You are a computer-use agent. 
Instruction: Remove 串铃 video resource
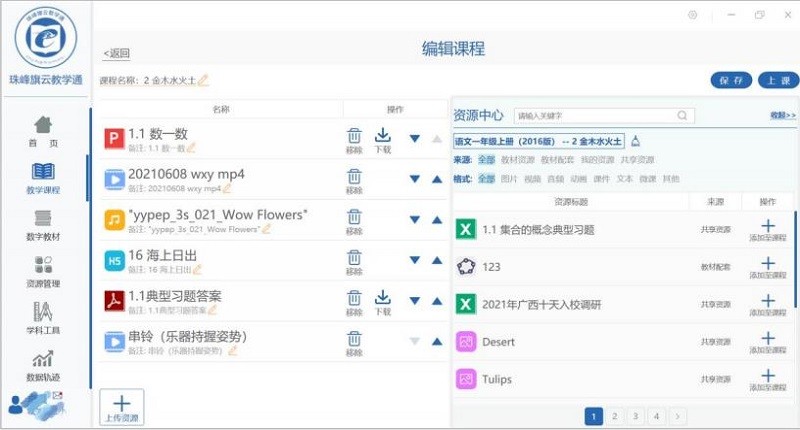point(354,344)
